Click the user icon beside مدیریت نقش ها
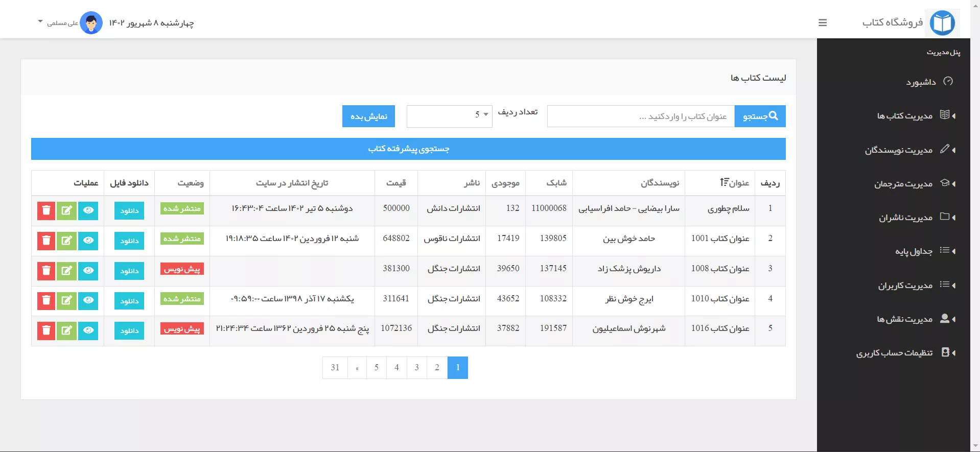980x452 pixels. tap(945, 318)
